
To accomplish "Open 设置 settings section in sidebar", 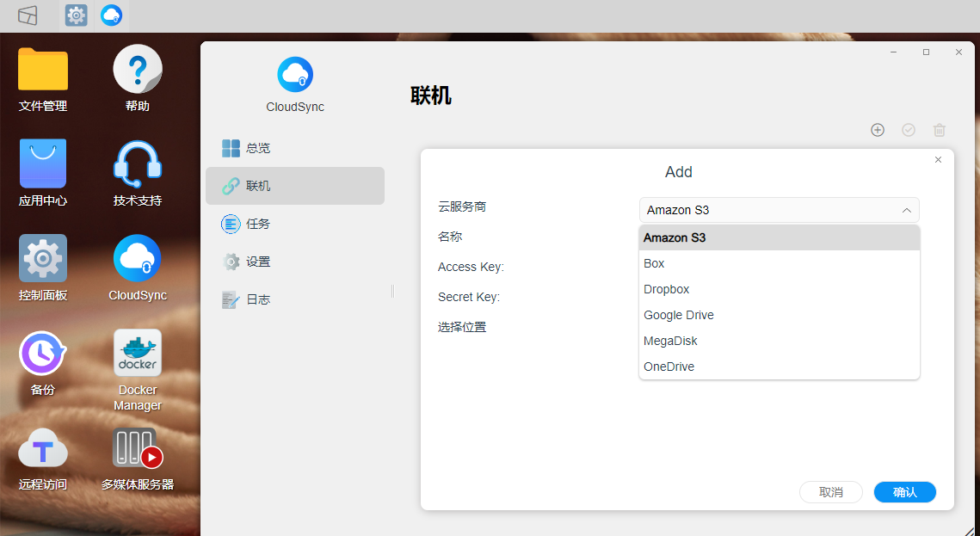I will tap(295, 262).
